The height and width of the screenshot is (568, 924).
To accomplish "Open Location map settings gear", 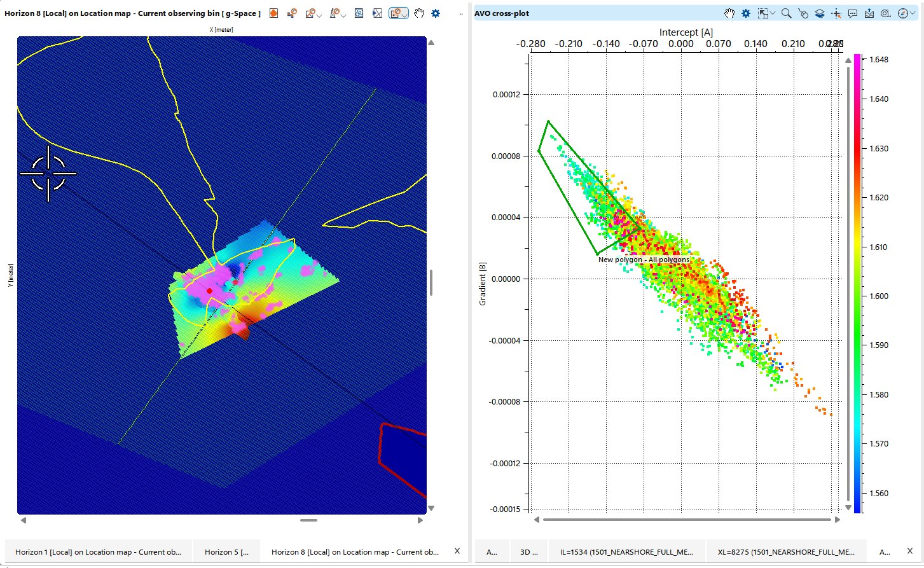I will click(436, 13).
